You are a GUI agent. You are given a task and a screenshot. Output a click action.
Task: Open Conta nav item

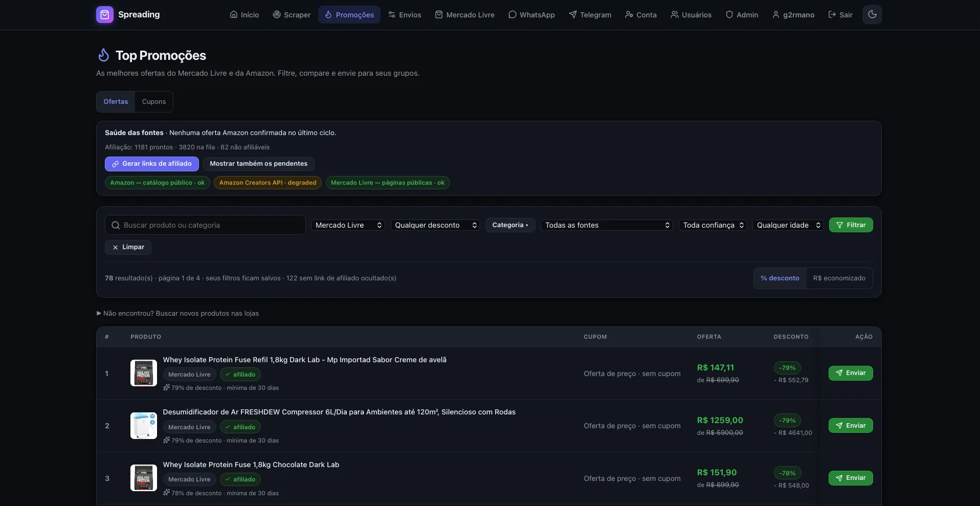(641, 15)
